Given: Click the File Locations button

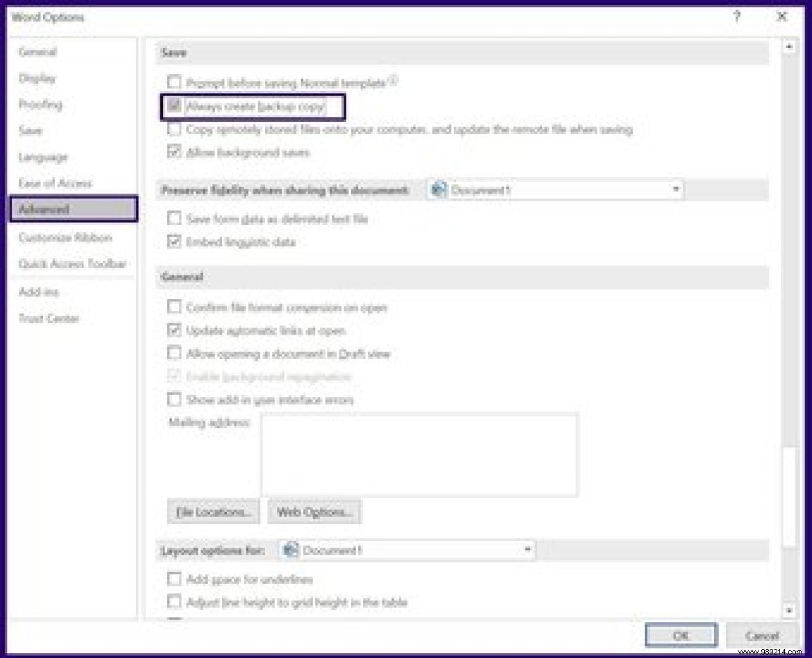Looking at the screenshot, I should (x=213, y=512).
